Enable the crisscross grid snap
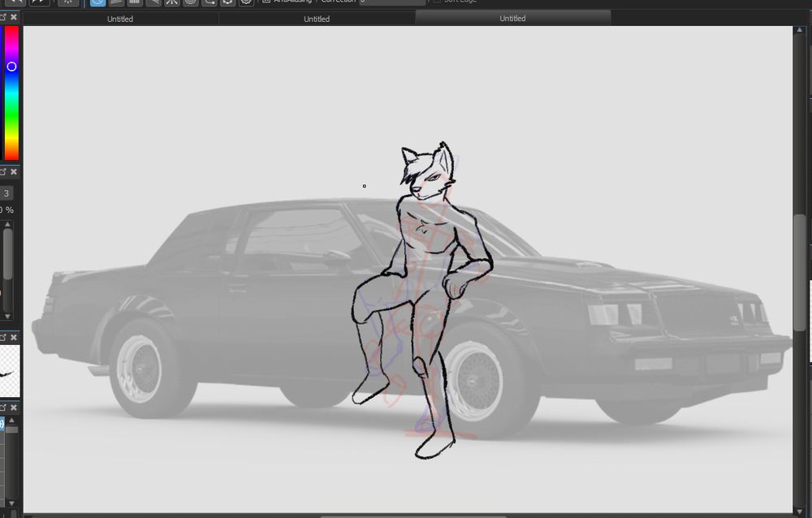Viewport: 812px width, 518px height. (x=135, y=2)
